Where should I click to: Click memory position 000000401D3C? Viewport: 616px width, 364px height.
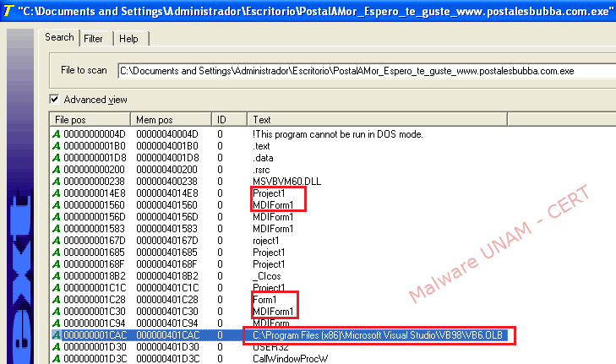167,358
